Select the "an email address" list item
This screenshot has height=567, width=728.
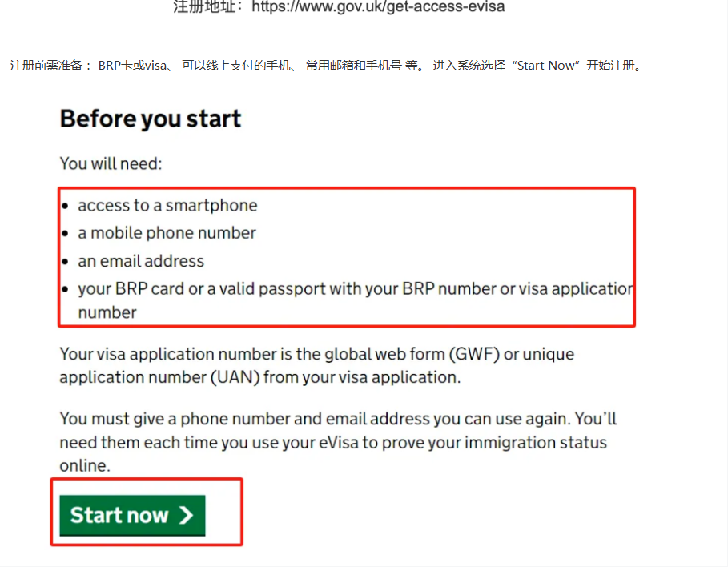point(141,262)
